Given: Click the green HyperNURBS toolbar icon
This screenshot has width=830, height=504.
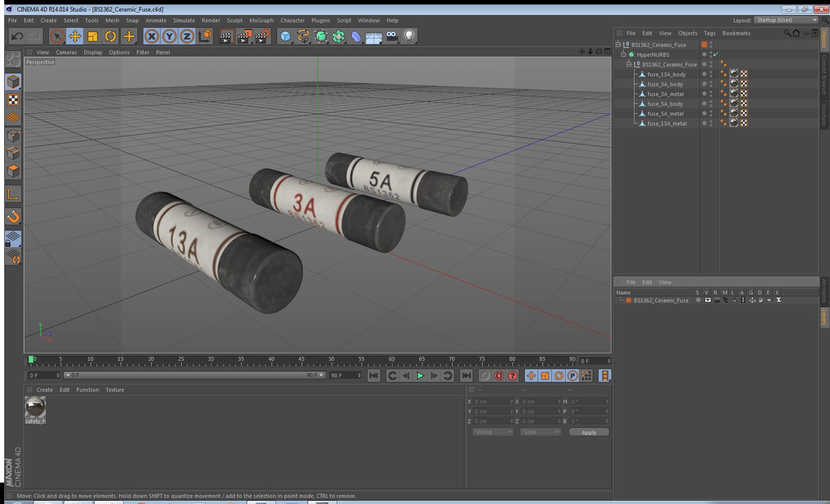Looking at the screenshot, I should tap(321, 36).
